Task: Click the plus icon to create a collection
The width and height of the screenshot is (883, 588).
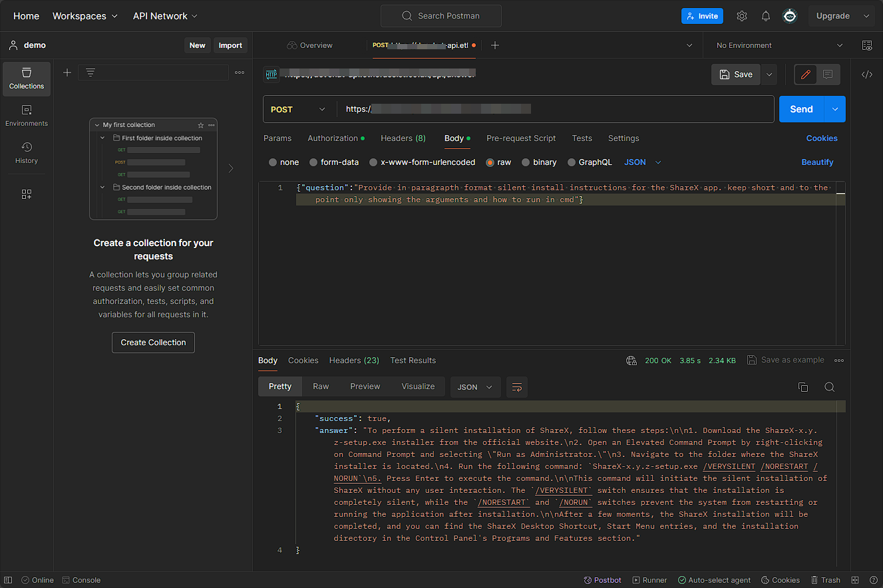Action: [x=67, y=73]
